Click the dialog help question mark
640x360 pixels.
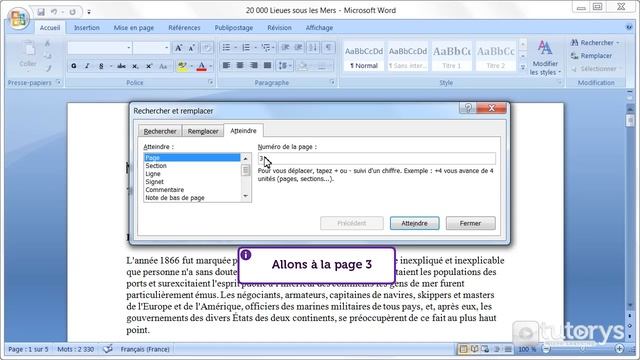tap(468, 108)
